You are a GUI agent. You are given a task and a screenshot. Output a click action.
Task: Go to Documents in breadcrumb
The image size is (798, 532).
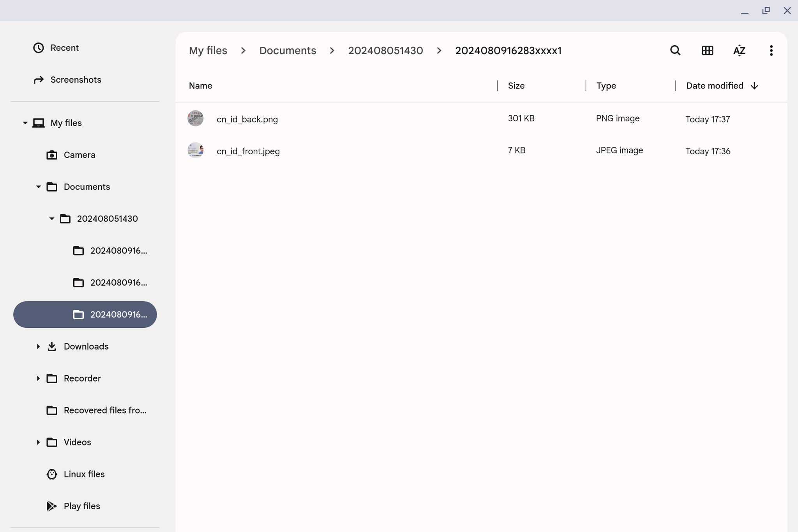[288, 51]
